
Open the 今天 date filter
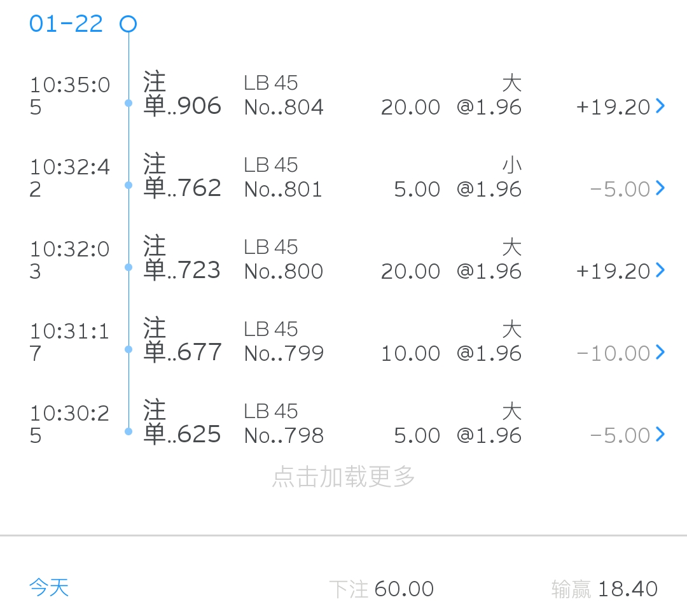point(49,587)
